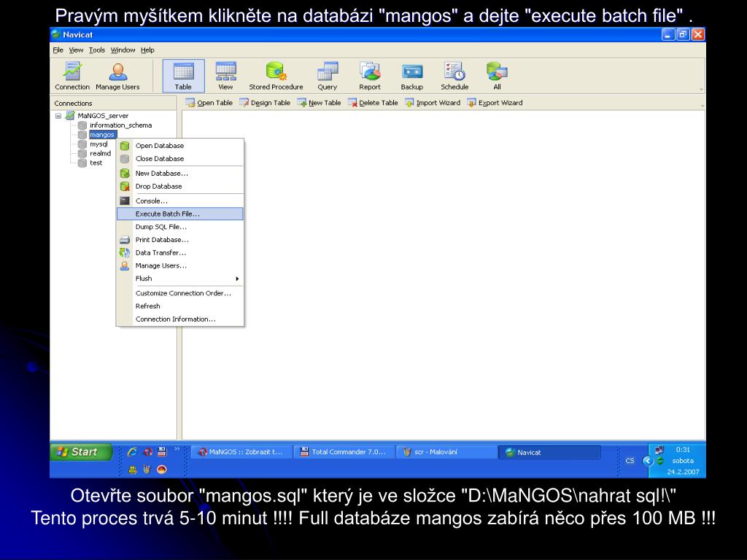Select the Table objects button
The height and width of the screenshot is (560, 747).
183,76
